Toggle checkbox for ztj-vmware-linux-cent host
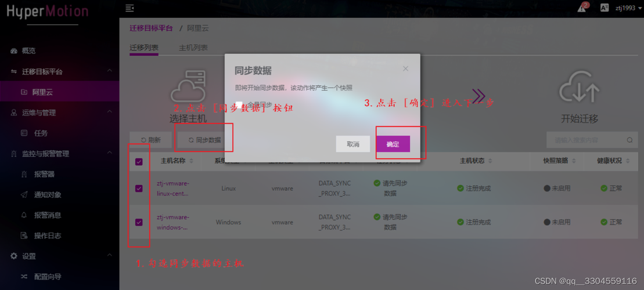This screenshot has height=290, width=644. tap(139, 188)
